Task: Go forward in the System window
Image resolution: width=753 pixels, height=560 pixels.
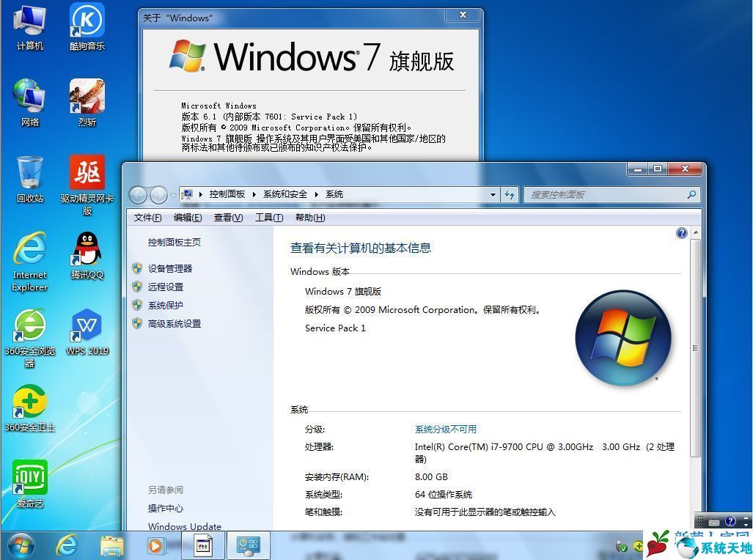Action: 158,195
